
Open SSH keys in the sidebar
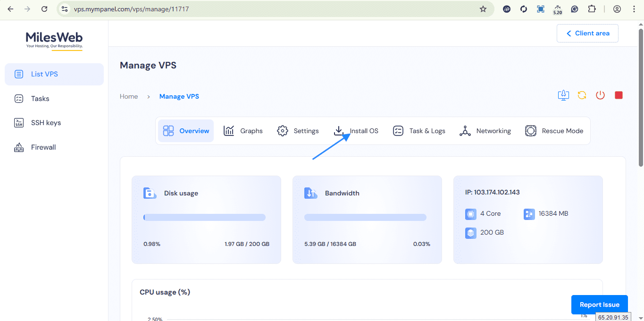tap(46, 123)
